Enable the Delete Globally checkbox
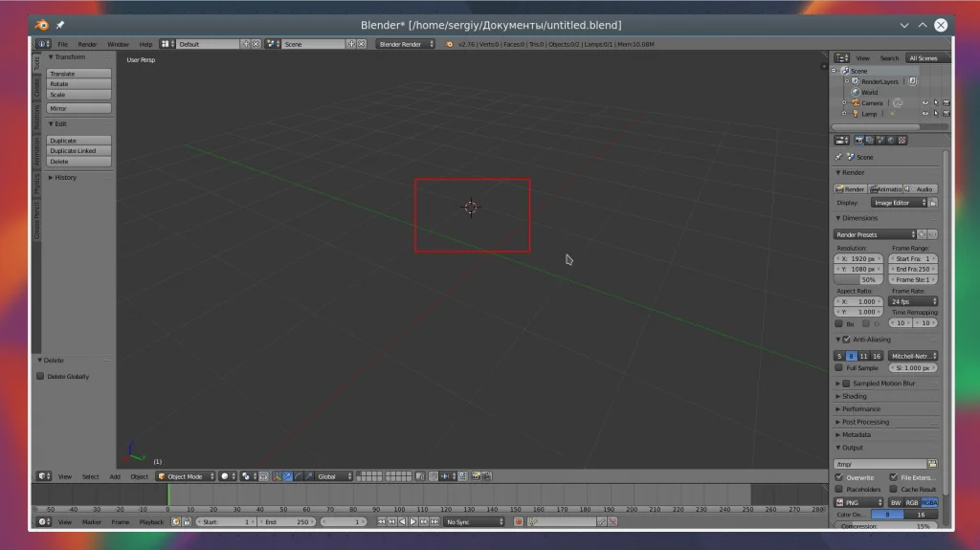 pos(40,377)
